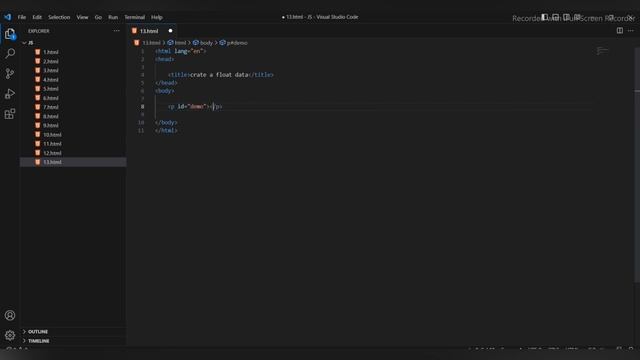Click the html breadcrumb item

point(177,43)
